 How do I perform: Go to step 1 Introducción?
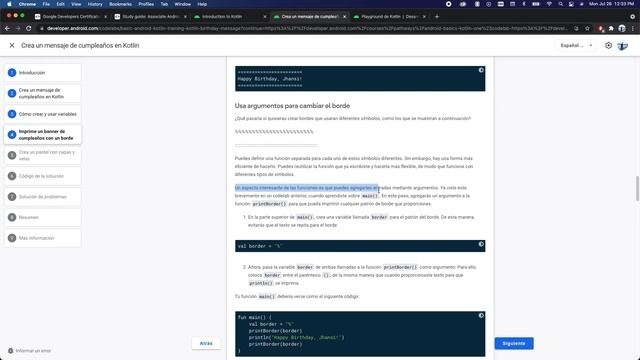coord(43,73)
